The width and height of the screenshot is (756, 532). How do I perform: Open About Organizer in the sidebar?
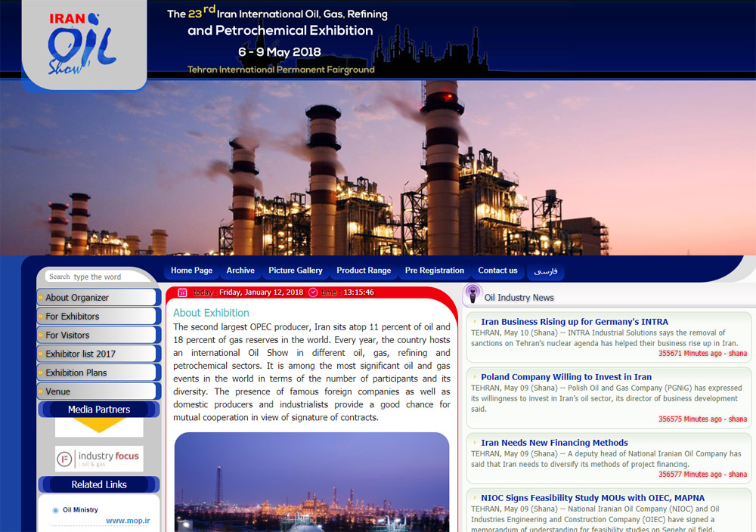point(97,297)
